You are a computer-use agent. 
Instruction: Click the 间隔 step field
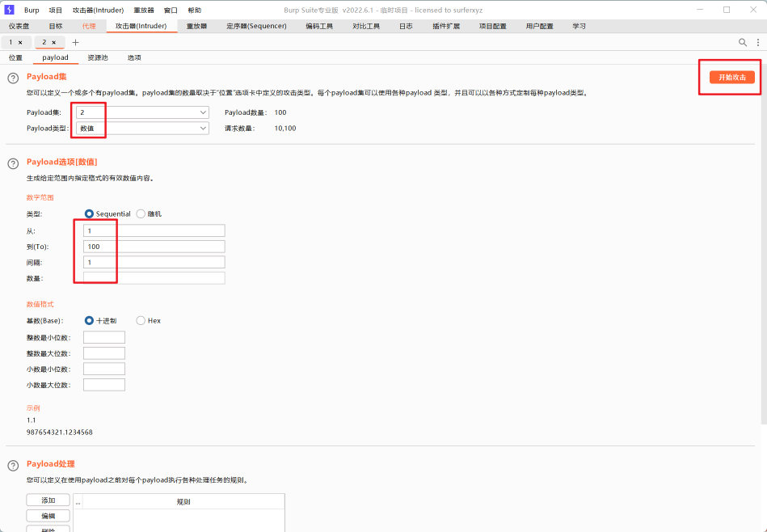(x=154, y=262)
